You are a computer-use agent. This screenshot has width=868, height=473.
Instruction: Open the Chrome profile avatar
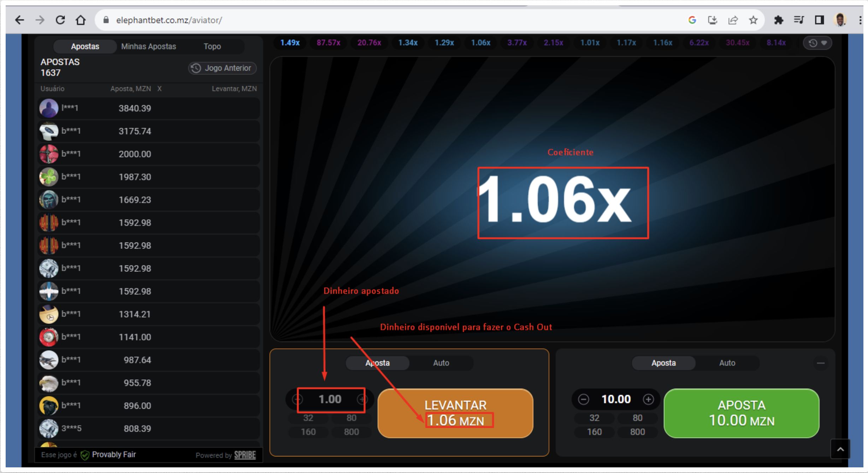[840, 20]
